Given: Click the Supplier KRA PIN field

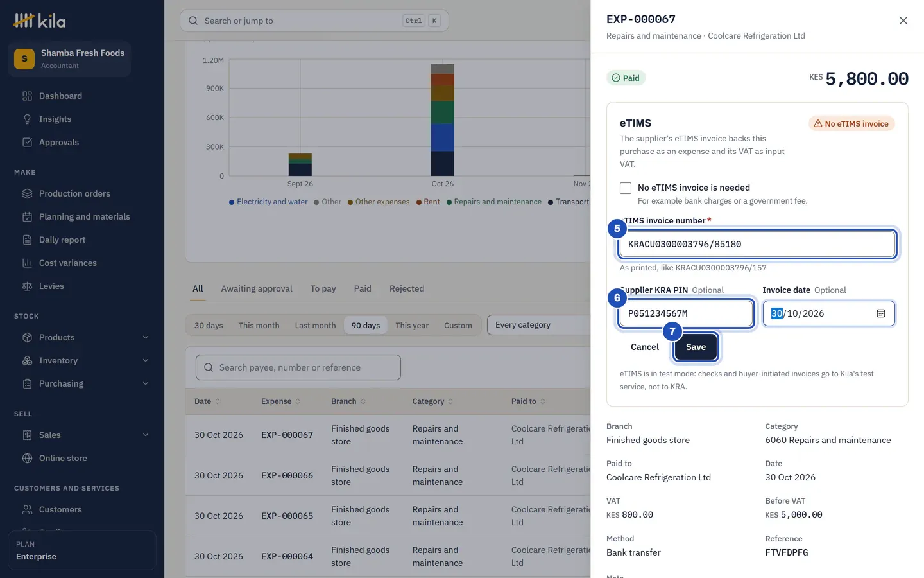Looking at the screenshot, I should tap(686, 313).
